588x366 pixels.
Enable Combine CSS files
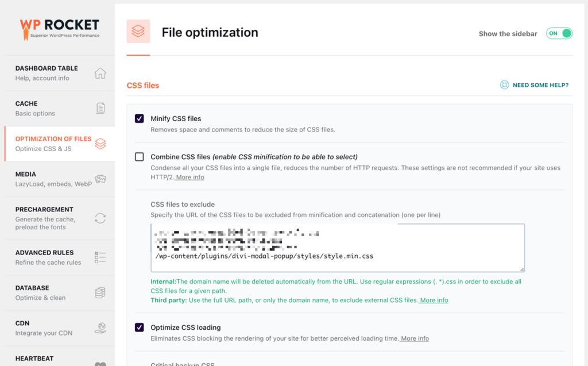click(138, 156)
